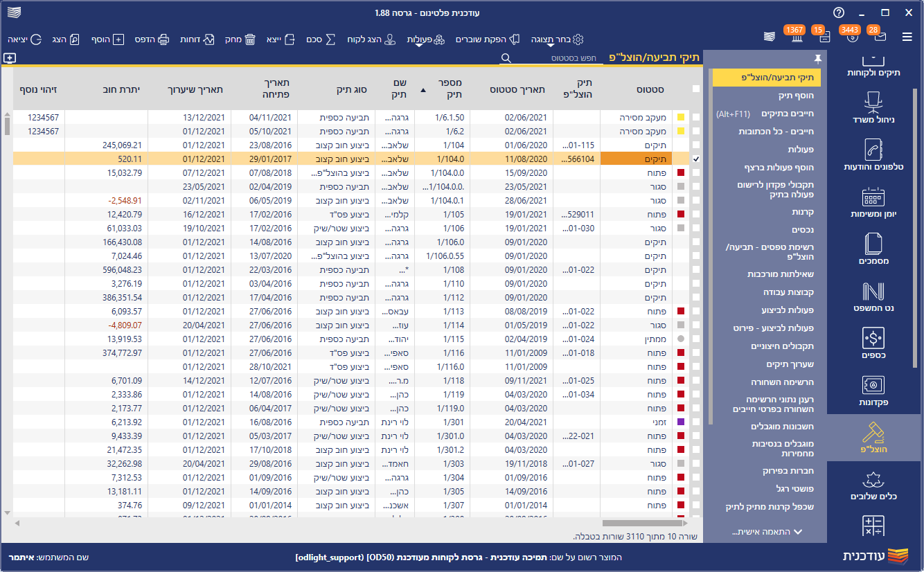
Task: Click הפקת שוברים voucher button
Action: [x=488, y=39]
